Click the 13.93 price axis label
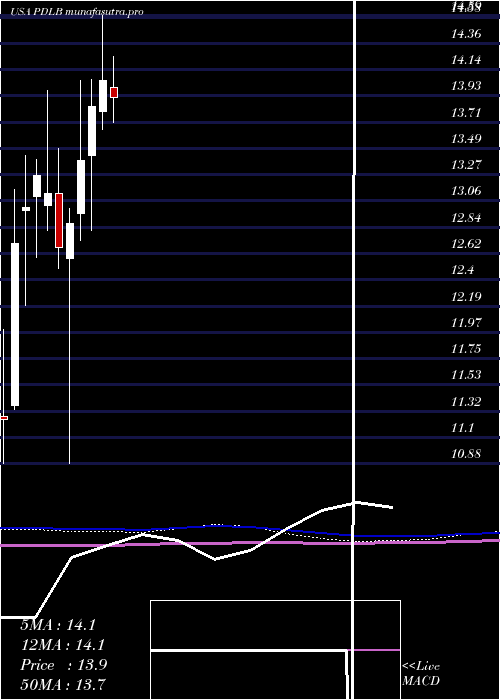Image resolution: width=500 pixels, height=700 pixels. [466, 86]
